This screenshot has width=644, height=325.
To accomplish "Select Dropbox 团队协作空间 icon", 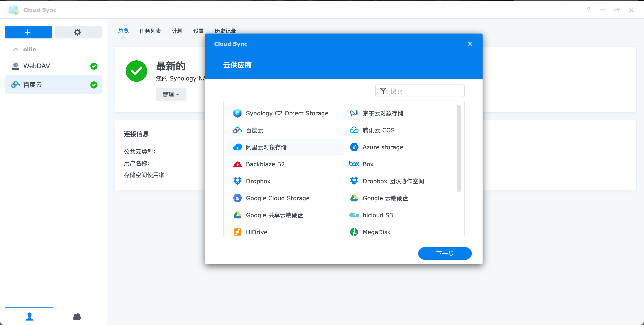I will [x=354, y=181].
